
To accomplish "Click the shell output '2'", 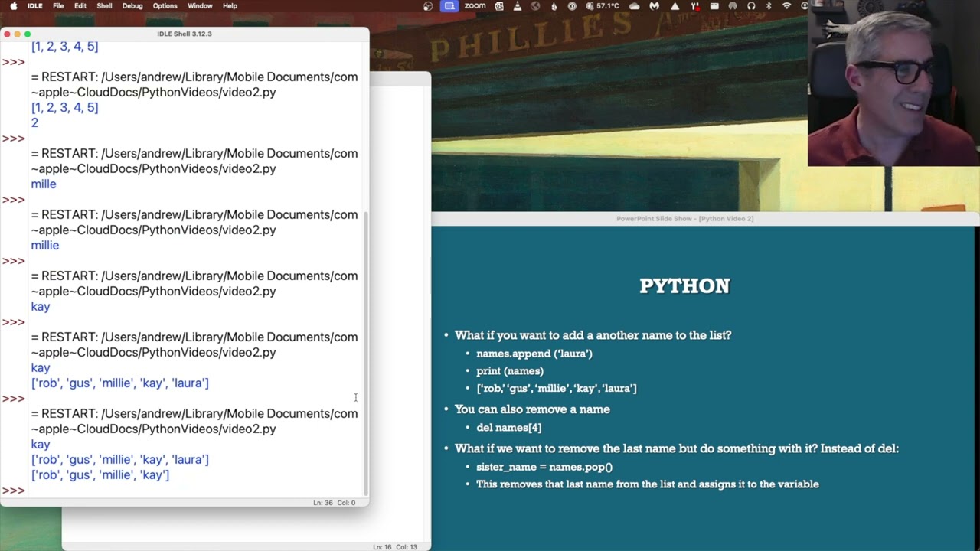I will coord(34,122).
